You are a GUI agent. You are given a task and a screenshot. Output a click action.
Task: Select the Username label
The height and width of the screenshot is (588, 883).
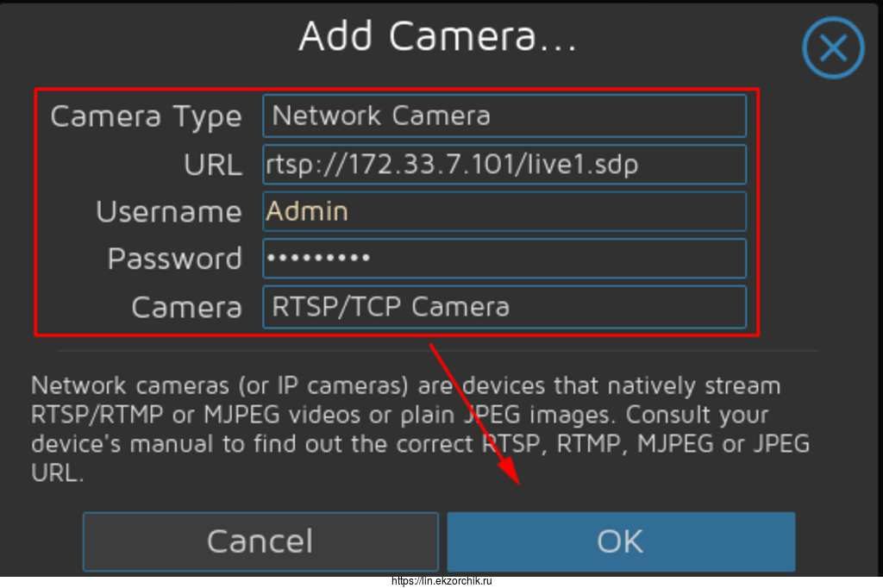tap(168, 212)
